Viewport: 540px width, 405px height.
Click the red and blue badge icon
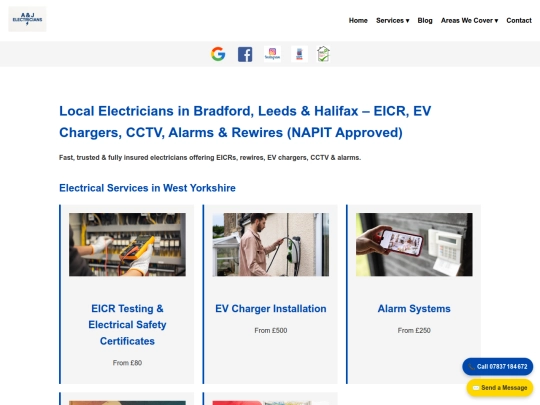(x=299, y=54)
